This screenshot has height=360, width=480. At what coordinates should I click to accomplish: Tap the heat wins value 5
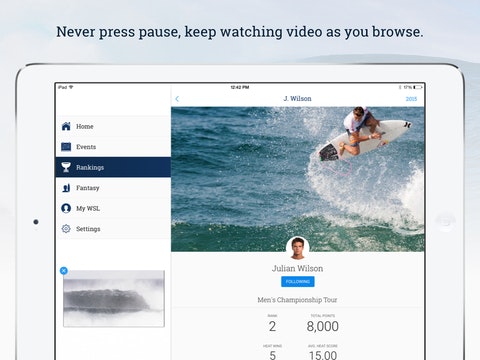coord(272,355)
